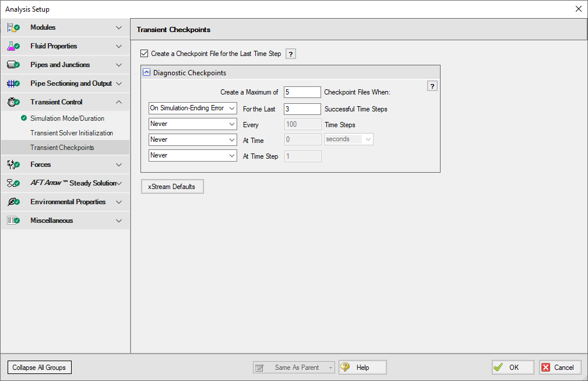Click the Forces group icon
Screen dimensions: 588x381
point(13,165)
